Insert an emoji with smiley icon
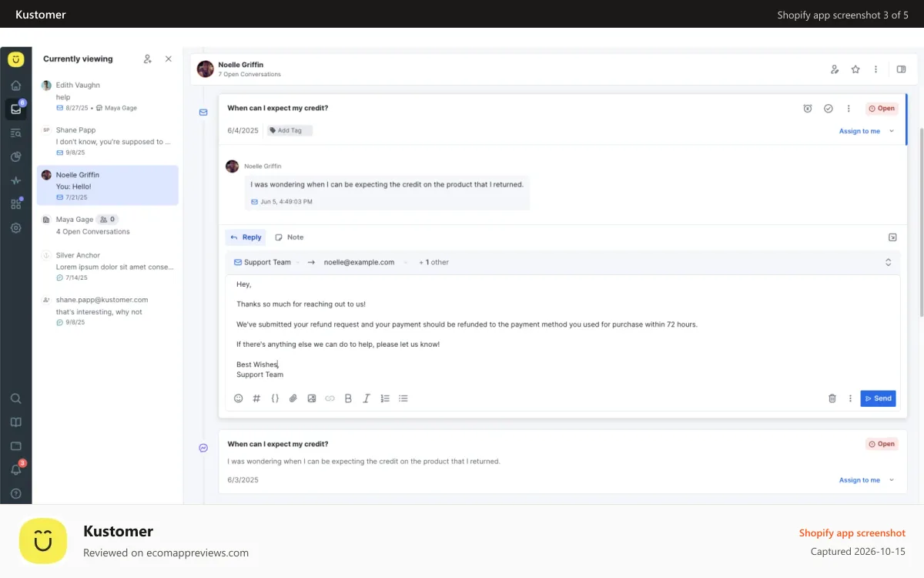The image size is (924, 578). click(x=238, y=398)
